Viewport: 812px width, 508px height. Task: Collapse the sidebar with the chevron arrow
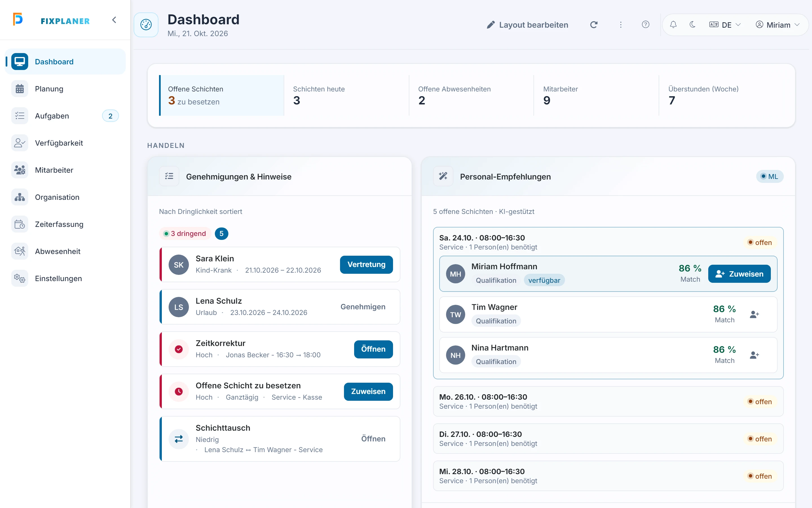pos(114,20)
